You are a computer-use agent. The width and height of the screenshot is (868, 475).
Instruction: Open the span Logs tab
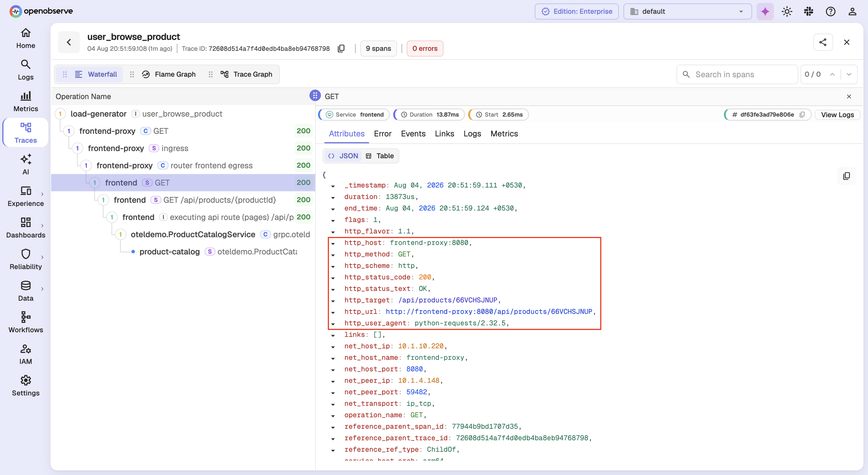click(472, 134)
